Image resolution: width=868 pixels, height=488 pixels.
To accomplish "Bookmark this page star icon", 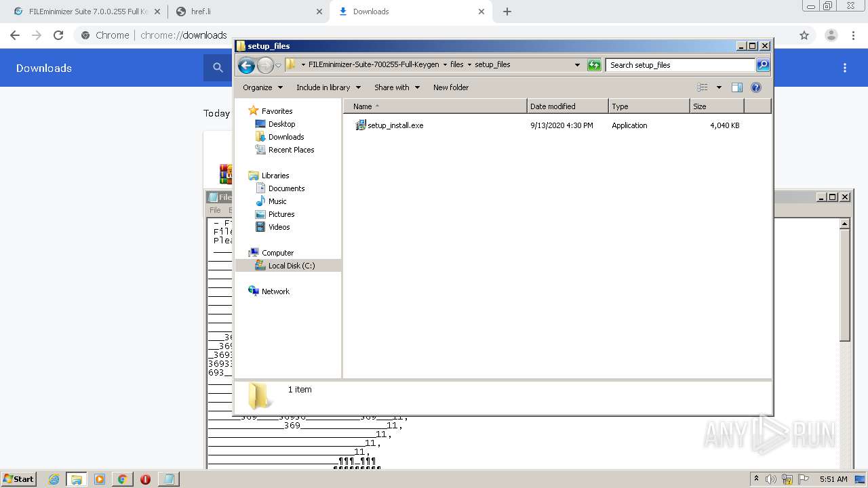I will point(804,35).
